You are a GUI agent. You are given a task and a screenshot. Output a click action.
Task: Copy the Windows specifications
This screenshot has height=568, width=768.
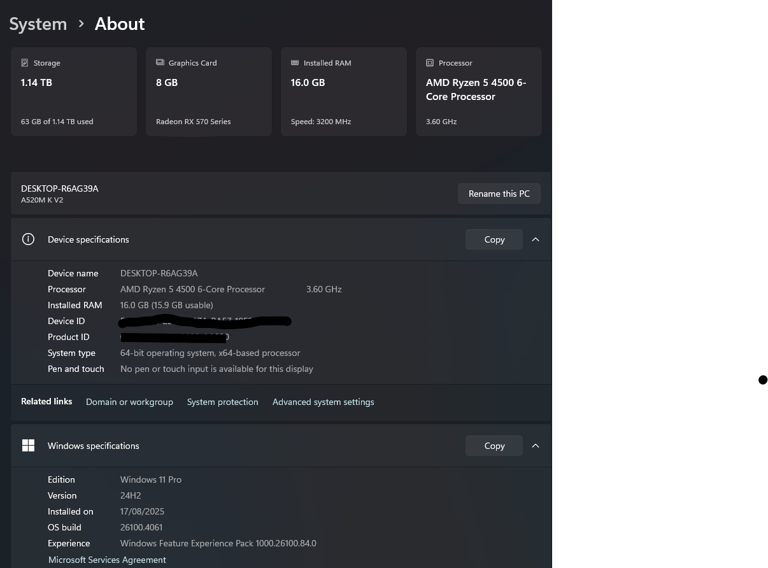(x=494, y=446)
